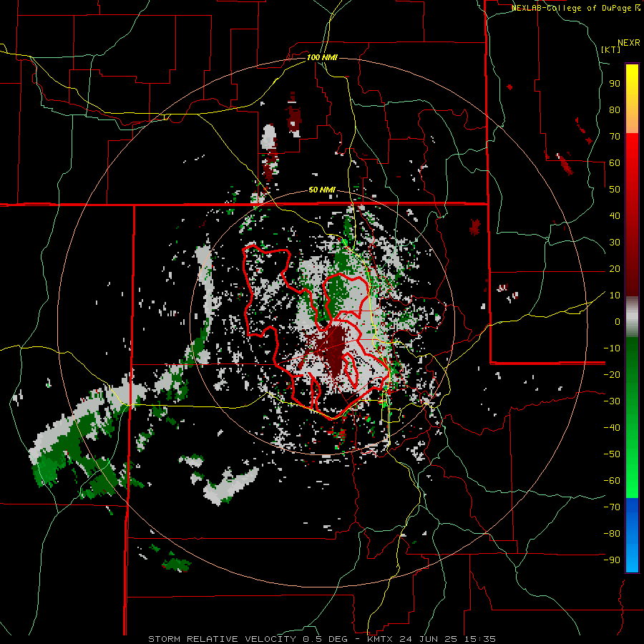
Task: Click the 40 value on velocity scale
Action: (x=615, y=215)
